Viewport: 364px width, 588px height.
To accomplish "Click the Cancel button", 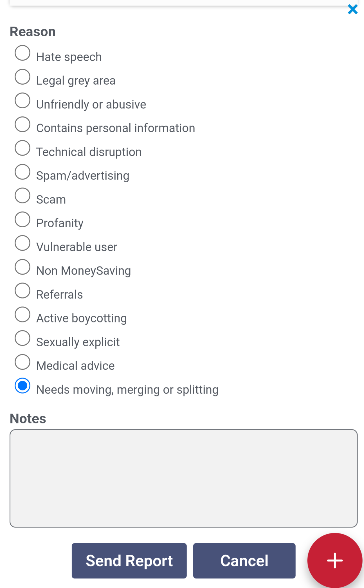I will (244, 560).
